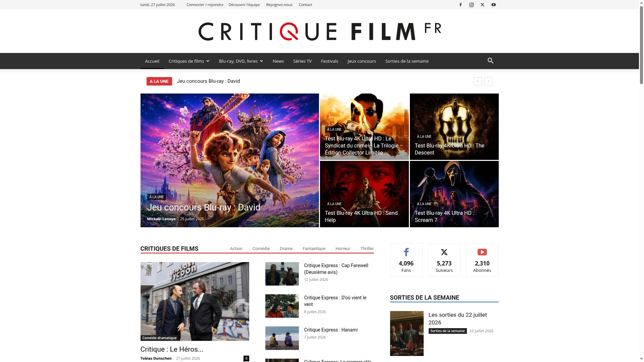Select the Action filter tab
This screenshot has height=362, width=644.
[x=236, y=248]
